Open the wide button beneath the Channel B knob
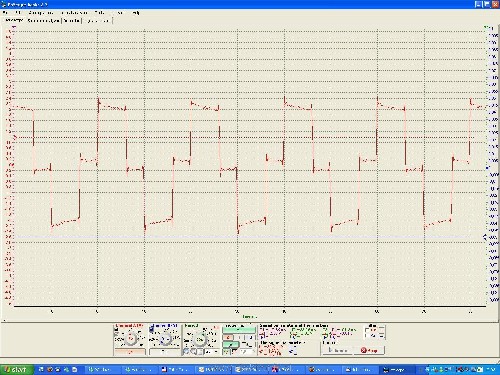This screenshot has height=375, width=500. [x=164, y=352]
